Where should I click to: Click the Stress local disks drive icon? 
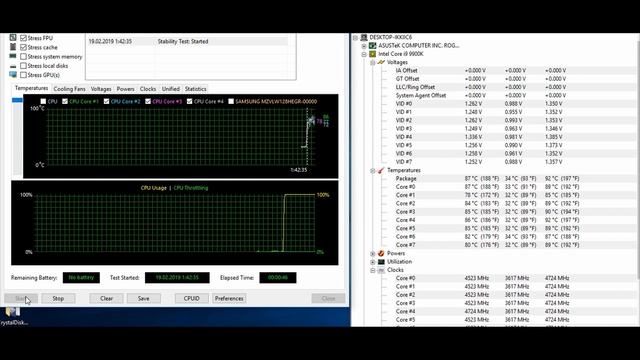(13, 66)
